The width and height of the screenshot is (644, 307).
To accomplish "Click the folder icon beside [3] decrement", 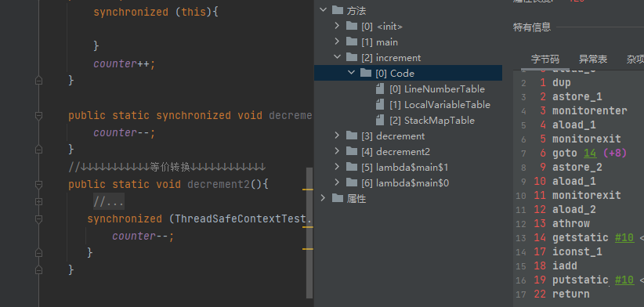I will pos(352,135).
